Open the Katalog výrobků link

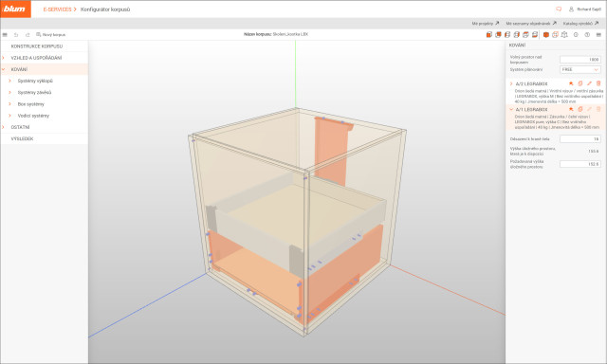point(580,24)
